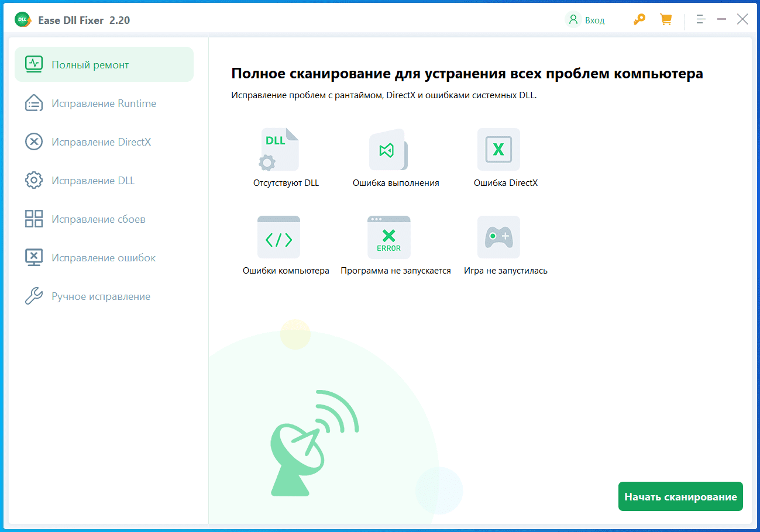Image resolution: width=760 pixels, height=532 pixels.
Task: Start scan with Начать сканирование button
Action: click(680, 496)
